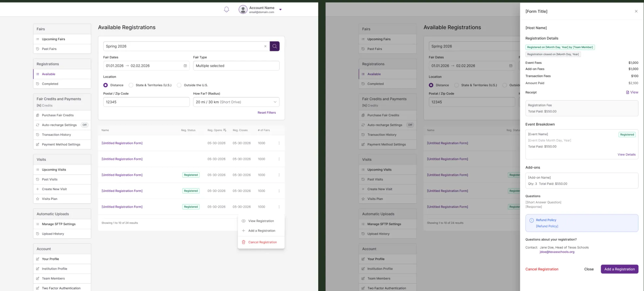Open View Details in Event Breakdown card
Screen dimensions: 644x291
626,155
